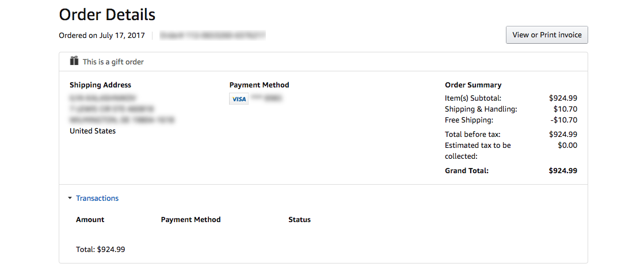Click the Shipping & Handling $10.70 value
The width and height of the screenshot is (644, 271).
click(565, 109)
